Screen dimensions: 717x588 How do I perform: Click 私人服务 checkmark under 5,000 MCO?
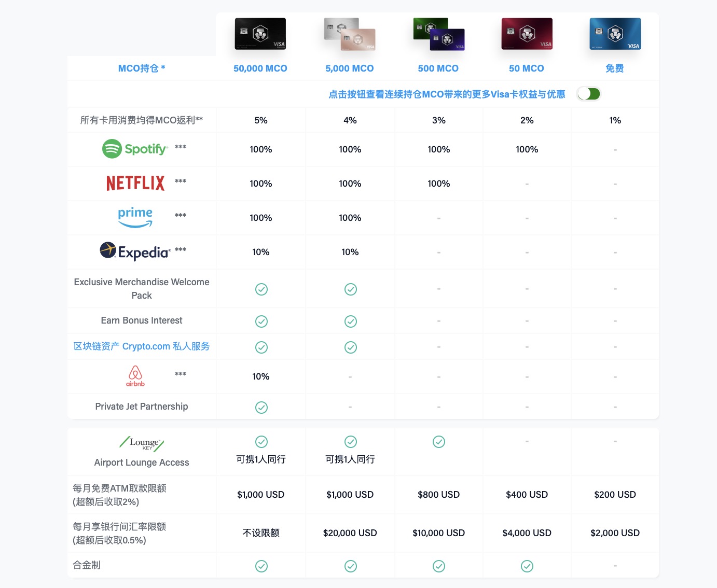[x=351, y=347]
